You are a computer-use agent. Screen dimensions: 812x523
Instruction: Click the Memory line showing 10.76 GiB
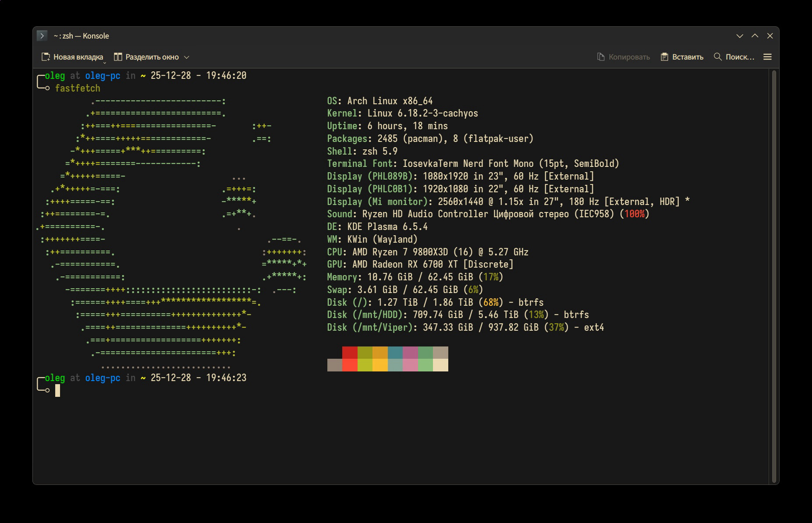point(415,277)
